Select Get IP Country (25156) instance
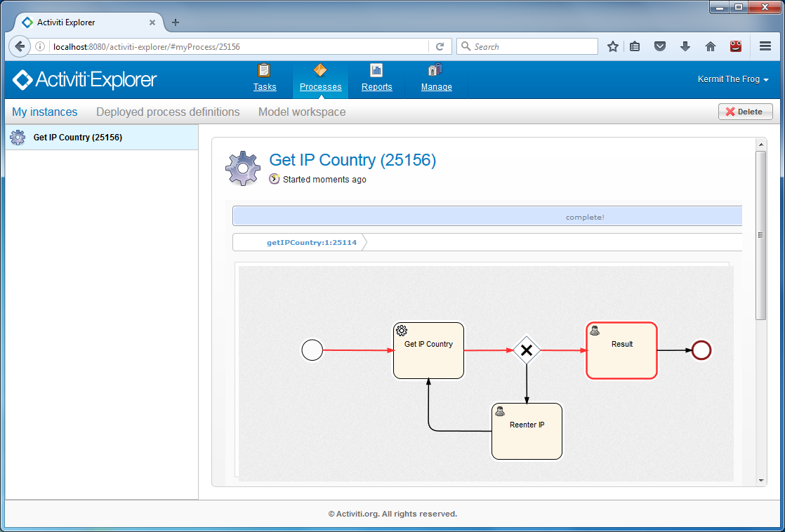Screen dimensions: 785x532 pos(78,138)
